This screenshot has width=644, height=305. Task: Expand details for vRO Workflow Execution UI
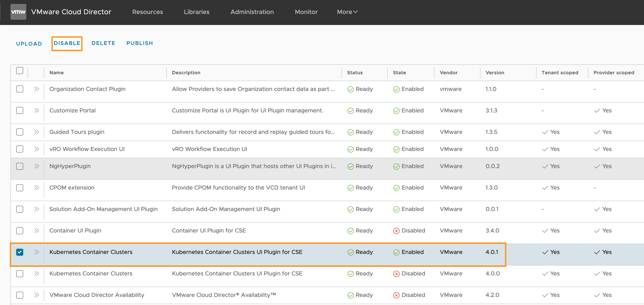click(37, 149)
